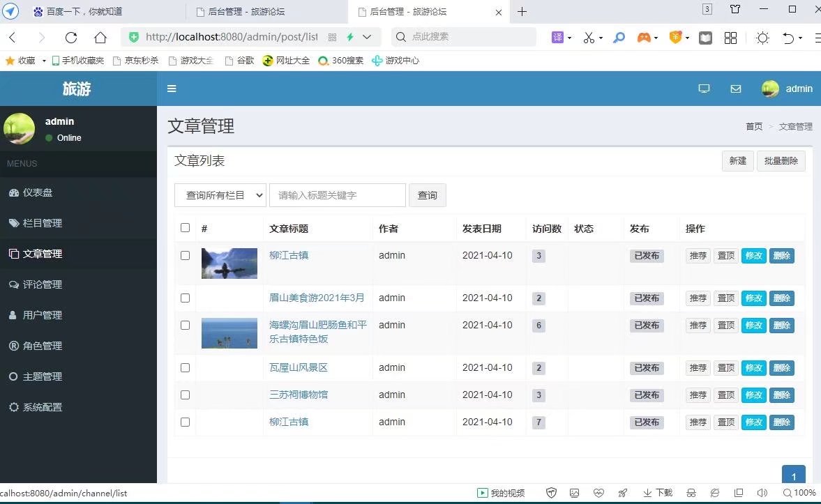Click the 100% zoom level in the status bar

pyautogui.click(x=799, y=492)
